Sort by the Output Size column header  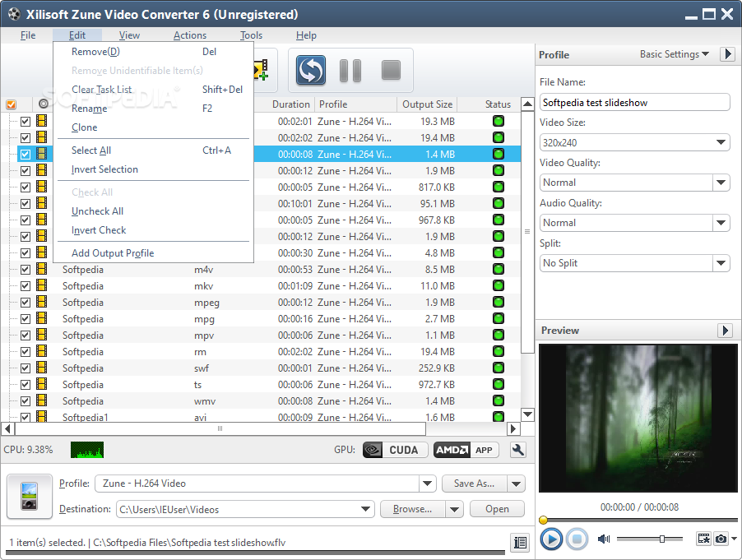[427, 104]
